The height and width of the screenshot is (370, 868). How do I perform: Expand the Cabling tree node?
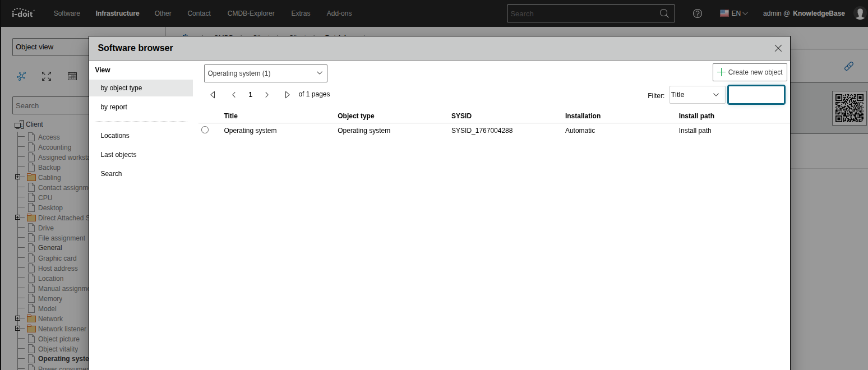(19, 177)
